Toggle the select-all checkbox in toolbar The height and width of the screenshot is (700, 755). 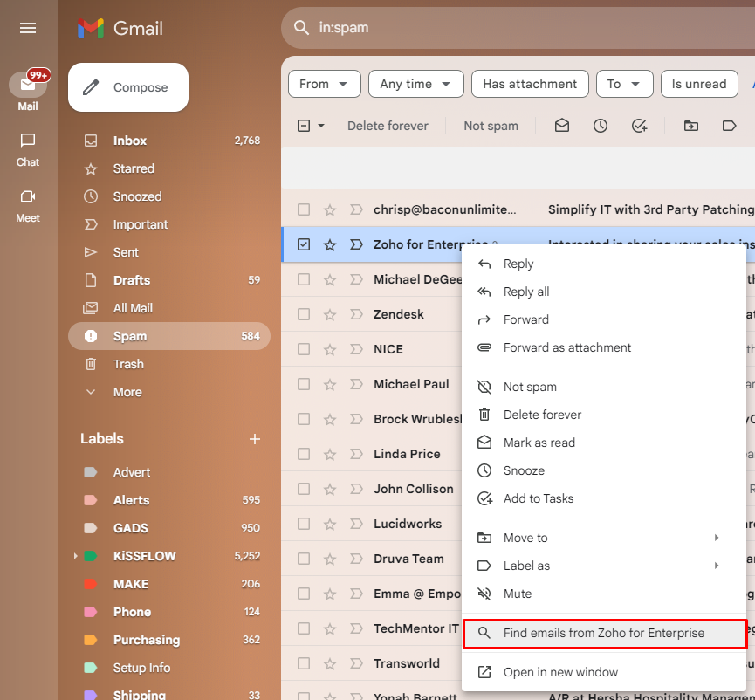pyautogui.click(x=304, y=127)
